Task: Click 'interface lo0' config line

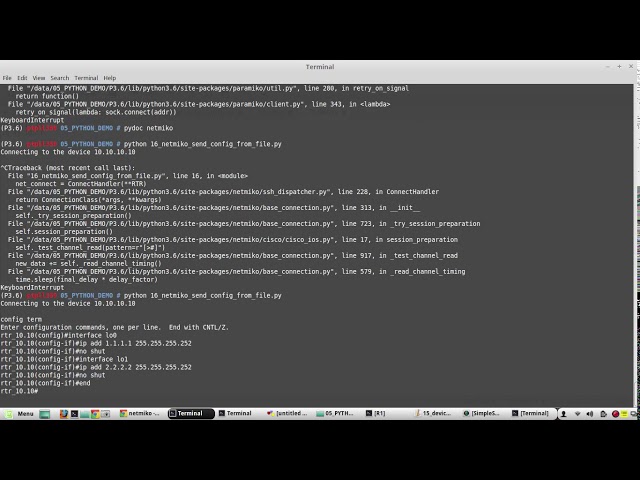Action: [x=58, y=335]
